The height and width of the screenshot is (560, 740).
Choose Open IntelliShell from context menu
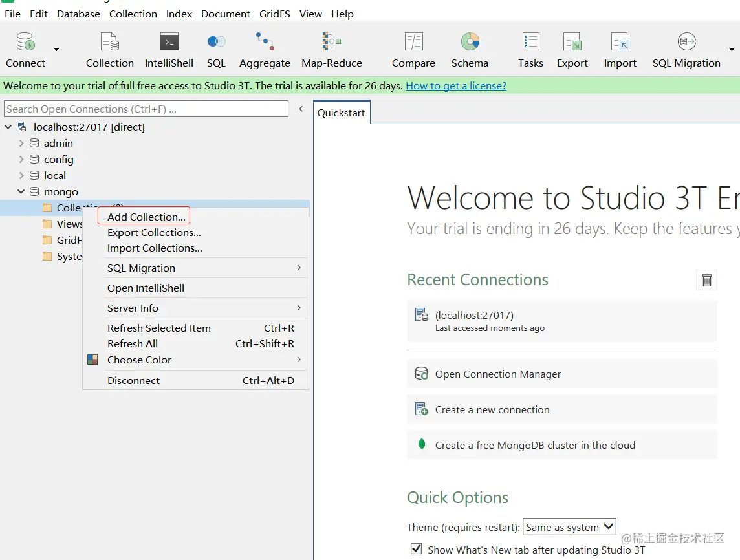click(196, 288)
